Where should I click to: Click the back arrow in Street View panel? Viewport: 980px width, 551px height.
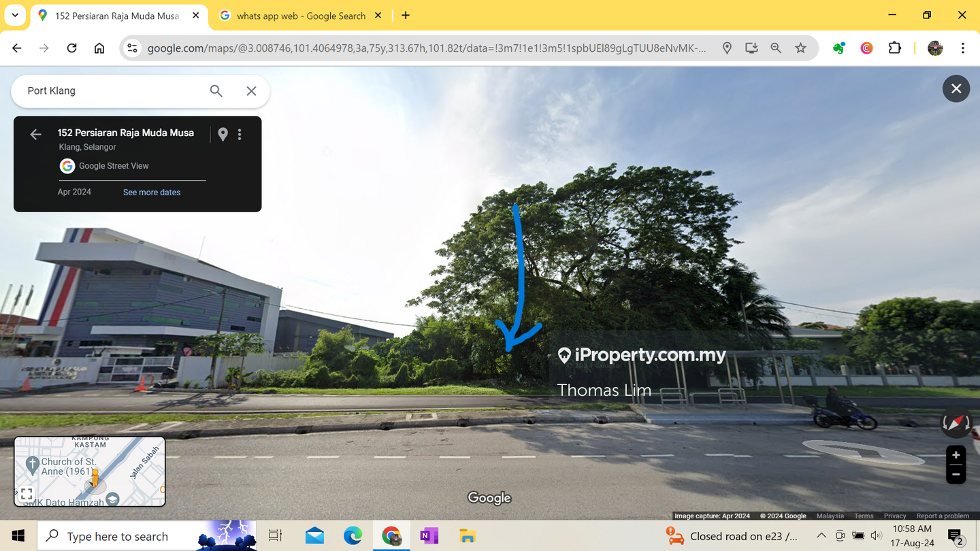click(x=35, y=135)
